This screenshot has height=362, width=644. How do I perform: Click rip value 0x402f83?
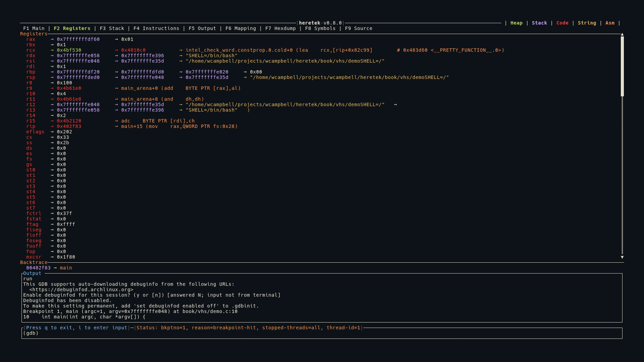point(69,126)
